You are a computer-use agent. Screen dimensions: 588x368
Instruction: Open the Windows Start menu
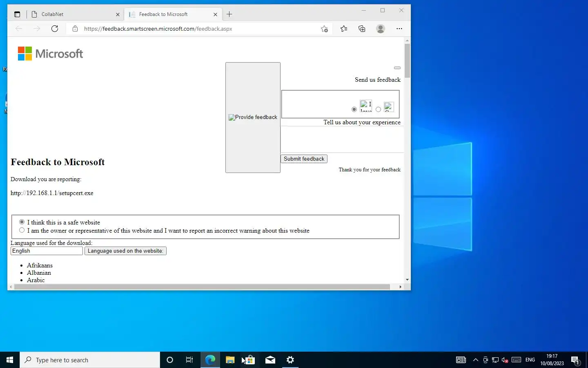[x=10, y=360]
